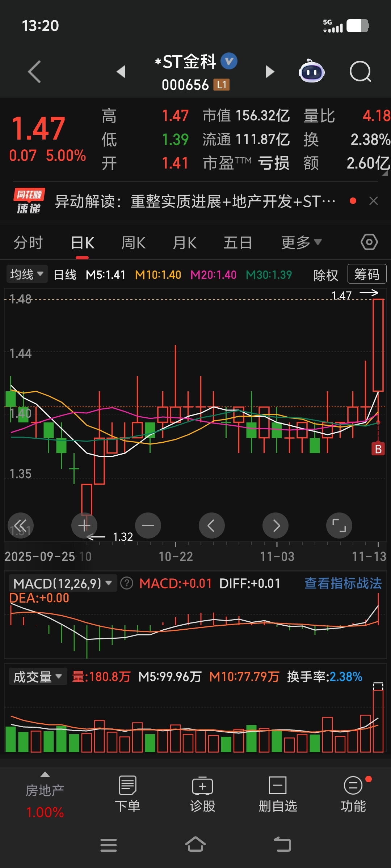Tap the 5.00% change percentage

click(66, 156)
